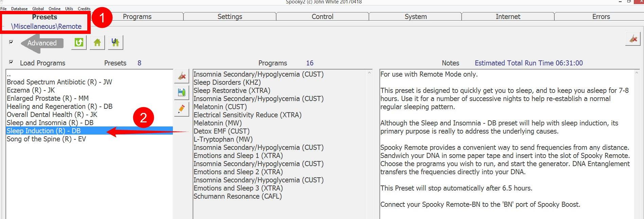Click the pencil edit preset icon
The image size is (644, 219).
pyautogui.click(x=182, y=109)
